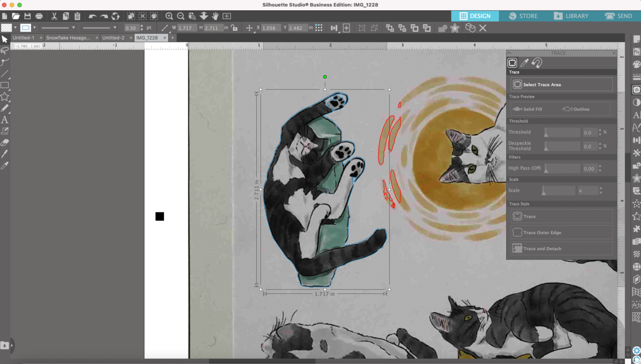641x364 pixels.
Task: Toggle the aspect ratio lock icon
Action: (x=234, y=28)
